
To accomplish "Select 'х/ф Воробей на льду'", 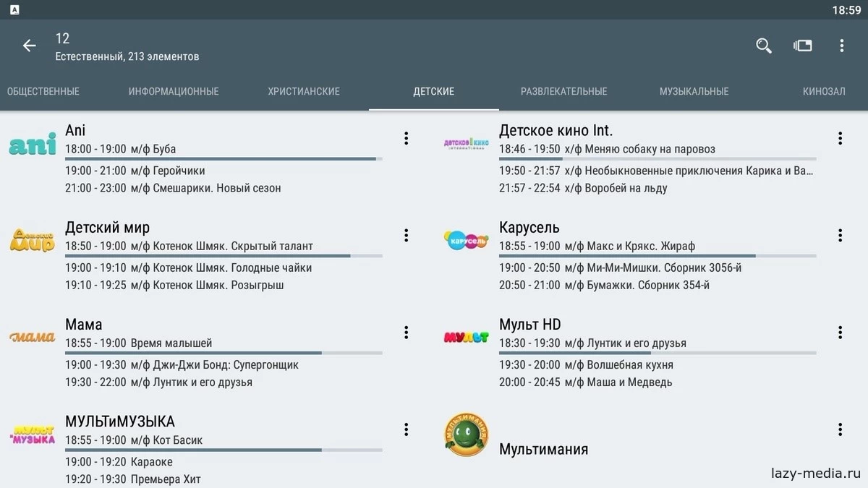I will [x=616, y=188].
